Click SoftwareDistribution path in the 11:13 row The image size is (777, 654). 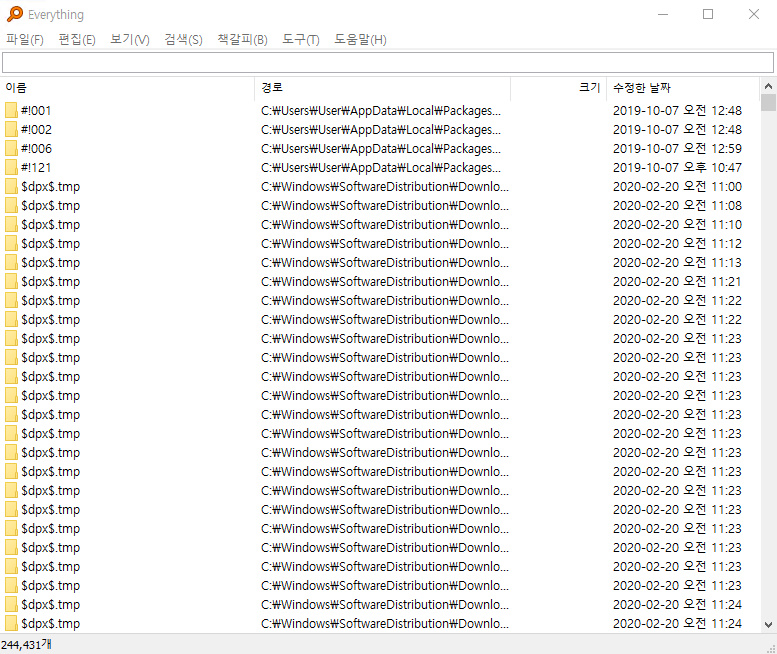pyautogui.click(x=385, y=262)
